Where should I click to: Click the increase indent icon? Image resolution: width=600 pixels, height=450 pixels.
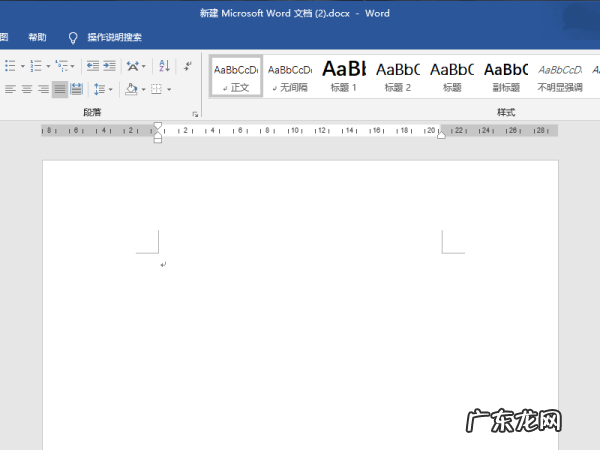point(108,66)
